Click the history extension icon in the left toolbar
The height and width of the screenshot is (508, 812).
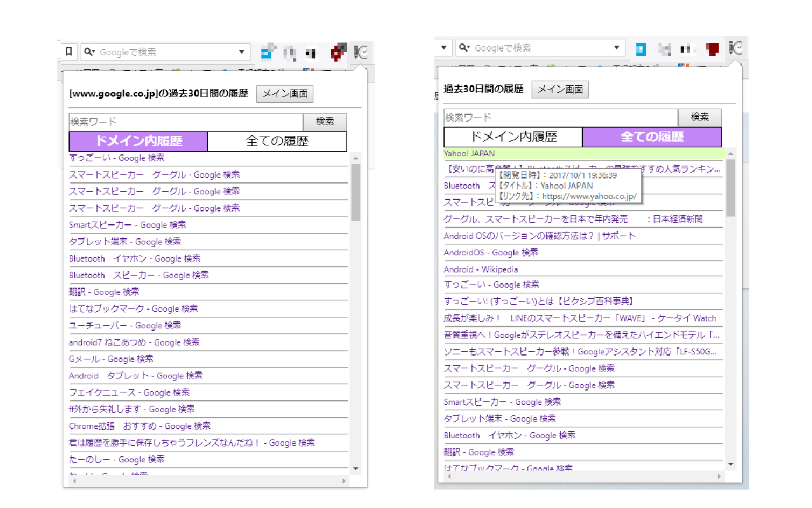point(362,52)
